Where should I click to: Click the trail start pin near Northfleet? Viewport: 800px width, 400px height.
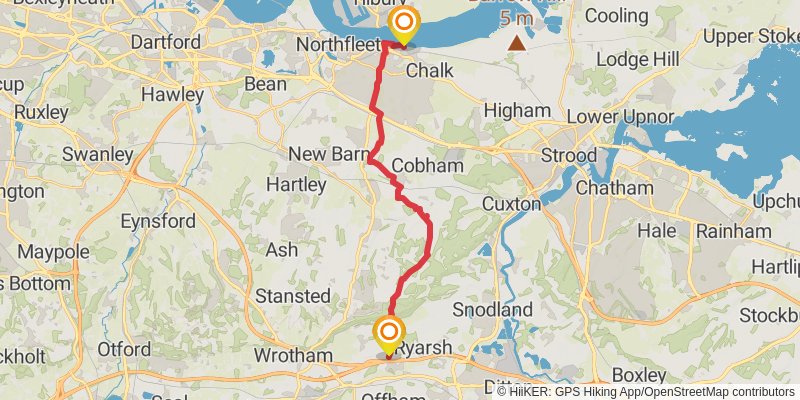[404, 26]
